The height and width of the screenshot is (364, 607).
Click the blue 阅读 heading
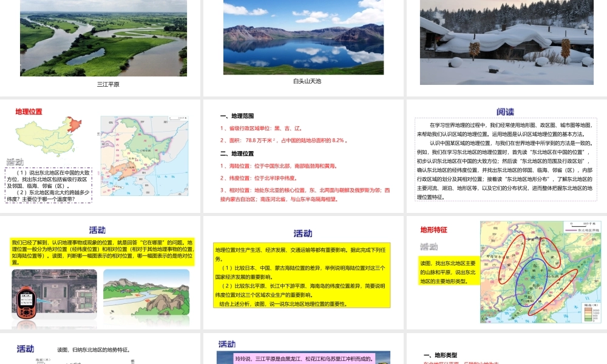coord(505,112)
